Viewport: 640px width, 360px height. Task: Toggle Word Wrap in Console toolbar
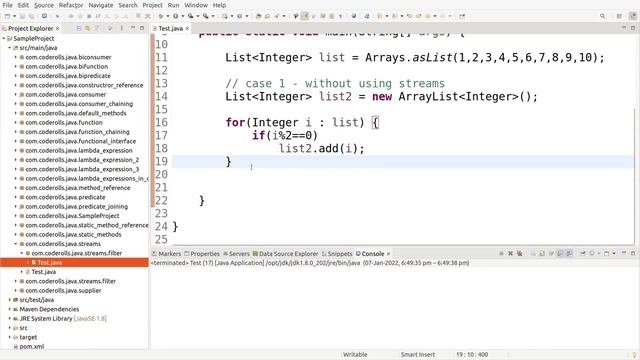pos(551,253)
